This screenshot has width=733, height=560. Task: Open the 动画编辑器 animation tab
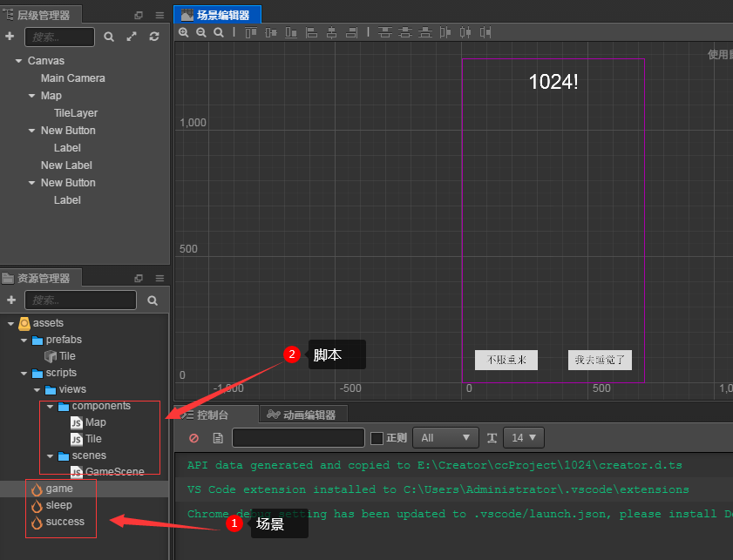[x=303, y=415]
